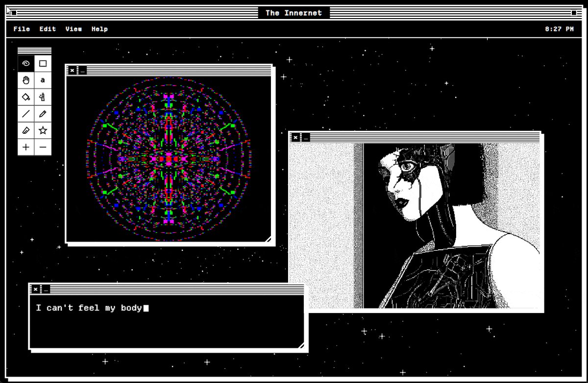Viewport: 588px width, 383px height.
Task: Open the Help menu
Action: (99, 29)
